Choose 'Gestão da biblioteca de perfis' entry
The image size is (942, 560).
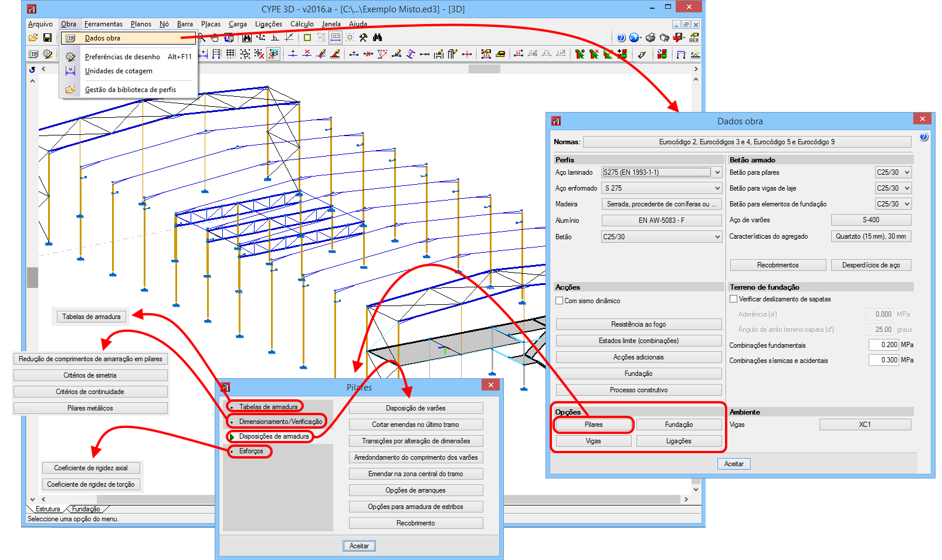128,90
